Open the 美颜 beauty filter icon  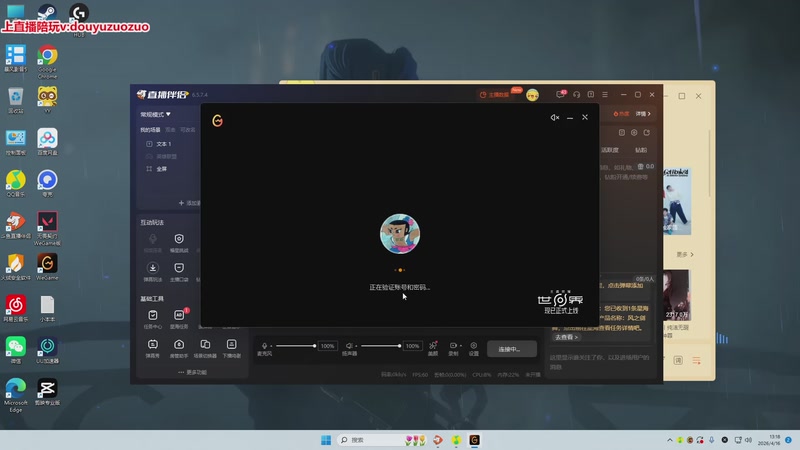click(x=433, y=347)
